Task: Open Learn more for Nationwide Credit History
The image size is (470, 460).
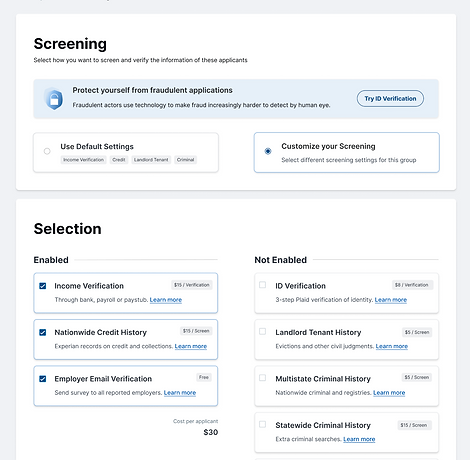Action: click(191, 346)
